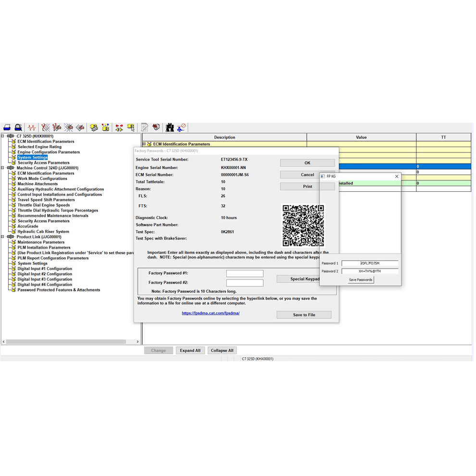The height and width of the screenshot is (476, 476).
Task: Select the red waveform real-time graphing icon
Action: (x=31, y=127)
